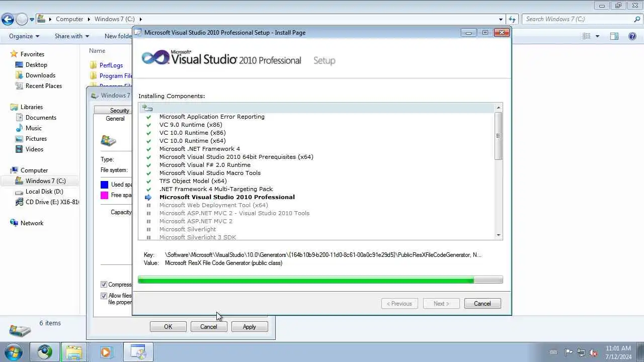
Task: Click the components list scrollbar thumb
Action: 499,136
